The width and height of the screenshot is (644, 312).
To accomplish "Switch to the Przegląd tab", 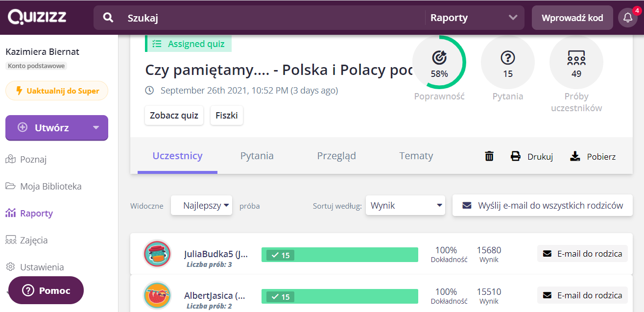I will click(336, 156).
